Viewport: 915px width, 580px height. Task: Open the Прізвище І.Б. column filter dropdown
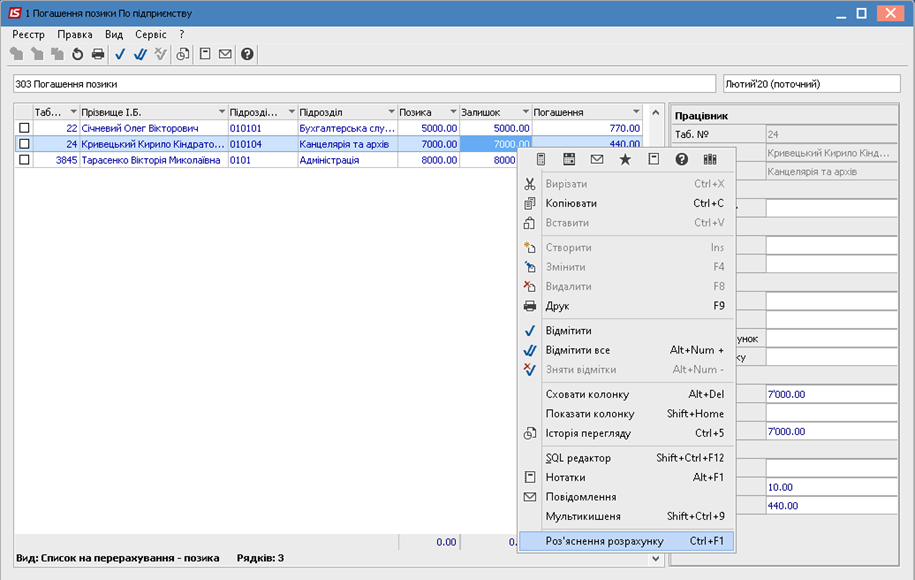222,112
